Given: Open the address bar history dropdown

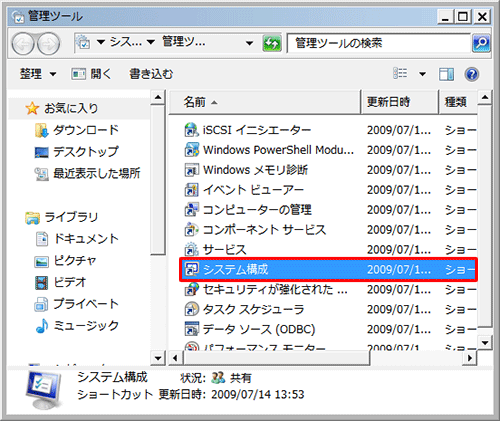Looking at the screenshot, I should pos(249,43).
